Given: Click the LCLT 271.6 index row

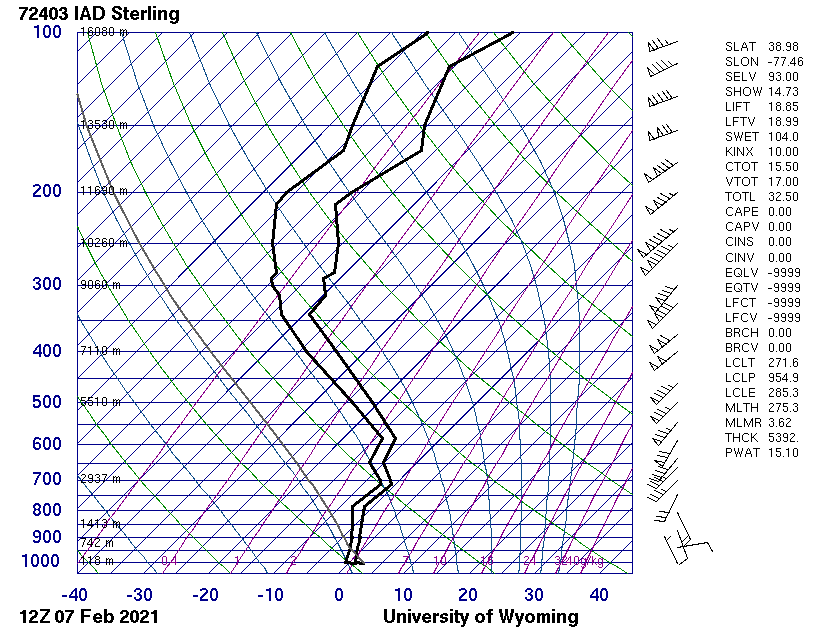Looking at the screenshot, I should point(762,363).
